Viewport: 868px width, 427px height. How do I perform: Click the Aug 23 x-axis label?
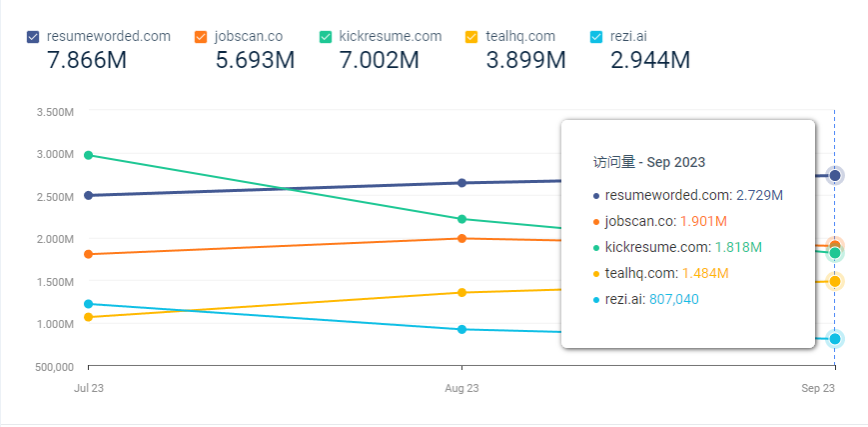tap(460, 386)
